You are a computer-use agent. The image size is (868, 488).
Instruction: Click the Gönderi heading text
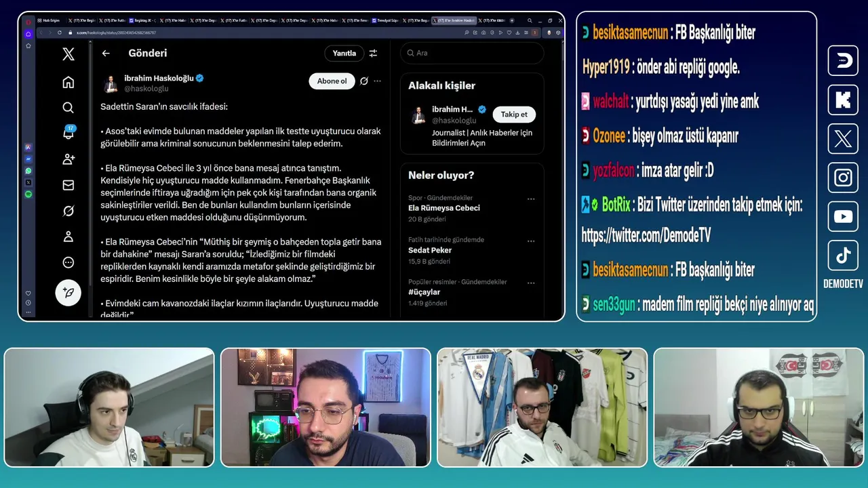[x=148, y=53]
